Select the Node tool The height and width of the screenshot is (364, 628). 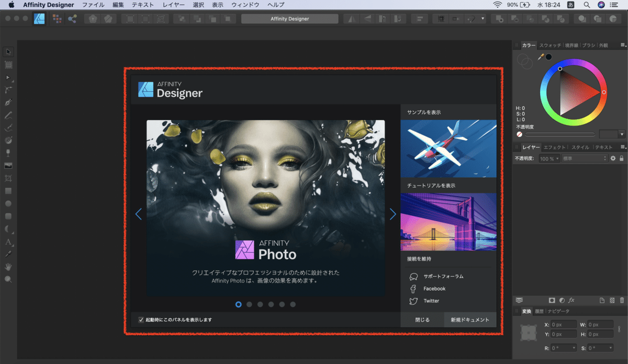[8, 77]
